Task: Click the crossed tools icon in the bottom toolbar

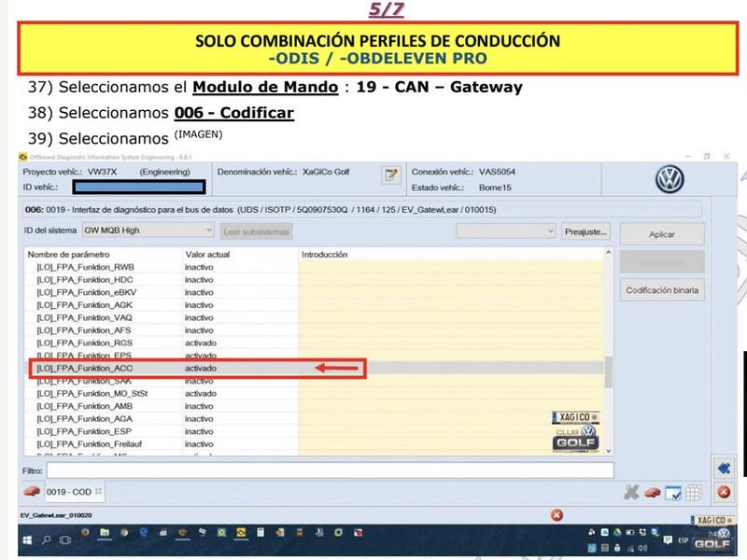Action: tap(631, 493)
